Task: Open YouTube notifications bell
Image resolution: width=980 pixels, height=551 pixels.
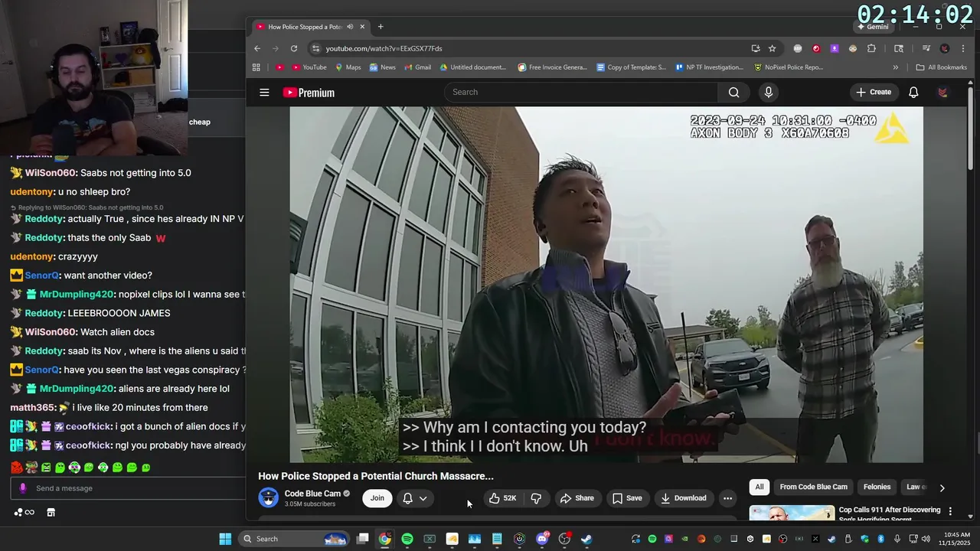Action: [x=913, y=93]
